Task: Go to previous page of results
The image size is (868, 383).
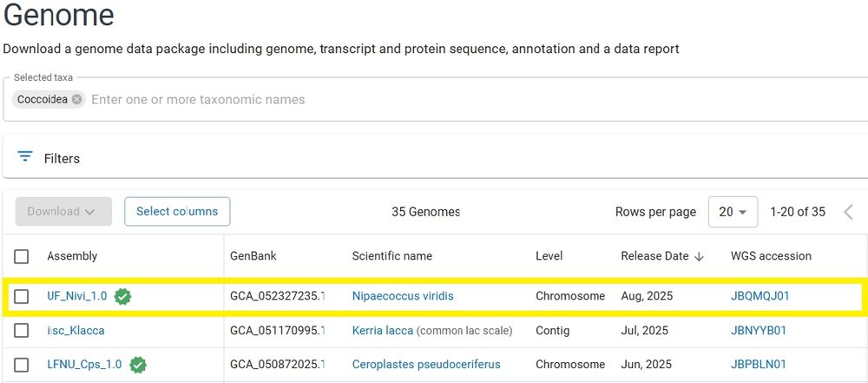Action: [848, 212]
